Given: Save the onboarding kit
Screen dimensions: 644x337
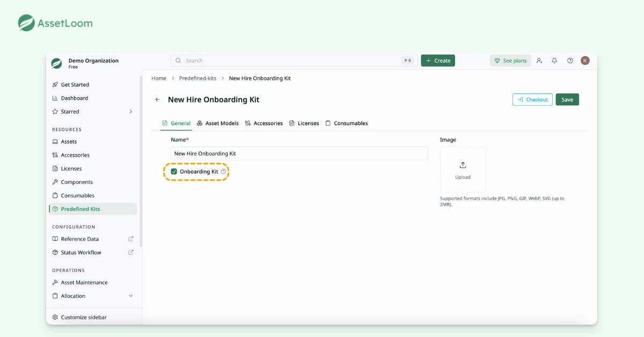Looking at the screenshot, I should point(567,100).
